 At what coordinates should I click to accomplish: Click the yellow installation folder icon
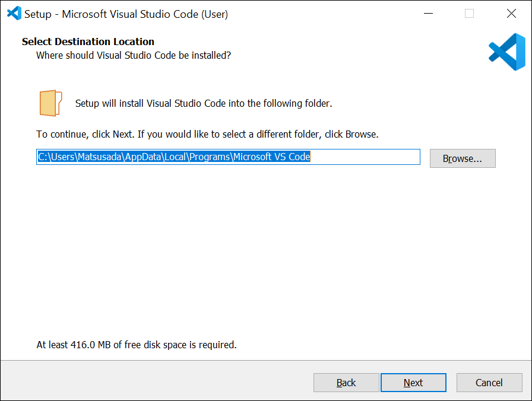click(x=50, y=102)
